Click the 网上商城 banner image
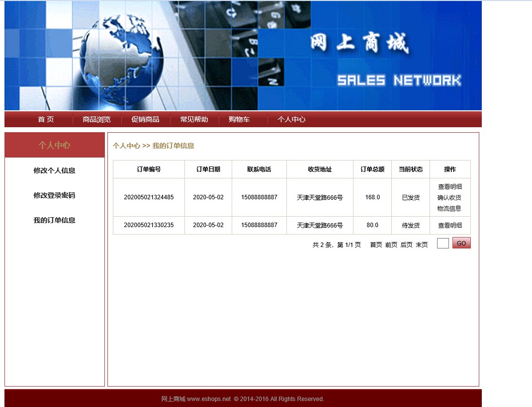532x407 pixels. [243, 56]
